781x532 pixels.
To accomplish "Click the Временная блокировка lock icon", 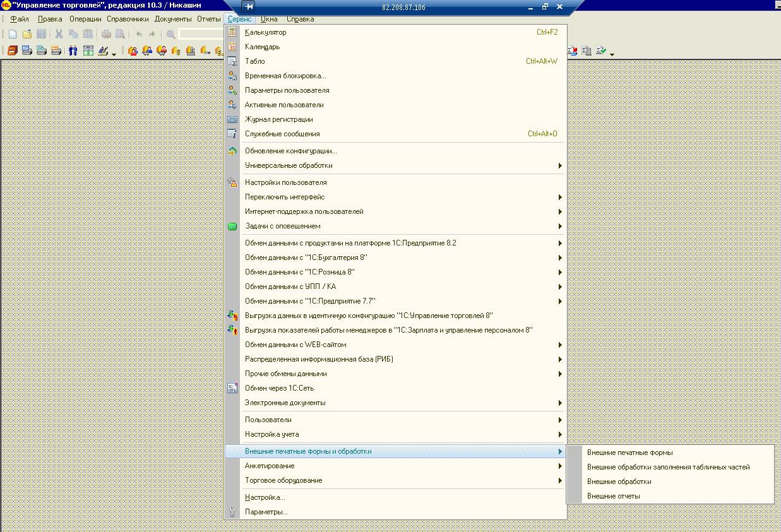I will pos(232,76).
